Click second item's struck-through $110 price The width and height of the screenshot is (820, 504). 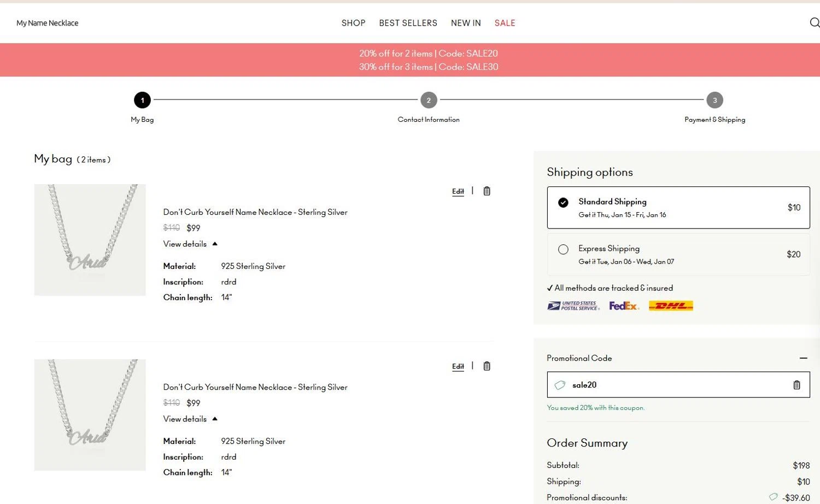pos(171,403)
